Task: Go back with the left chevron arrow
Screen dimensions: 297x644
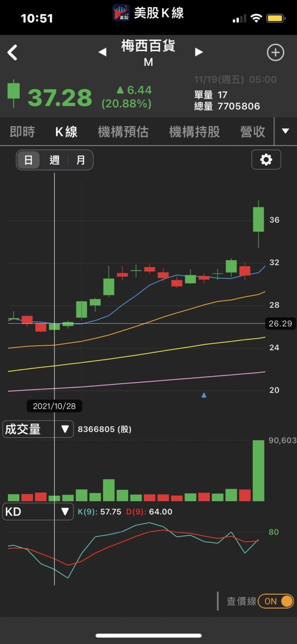Action: (12, 53)
